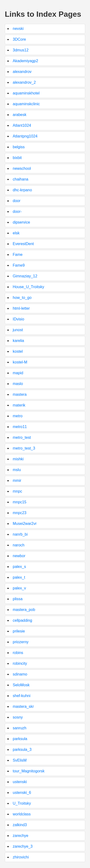
Task: Click the robincity link
Action: (x=20, y=664)
